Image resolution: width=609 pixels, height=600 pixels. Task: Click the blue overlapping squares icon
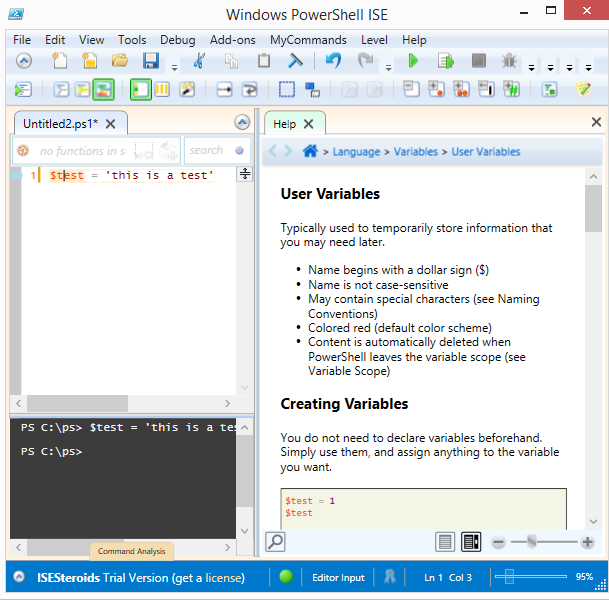pyautogui.click(x=312, y=90)
